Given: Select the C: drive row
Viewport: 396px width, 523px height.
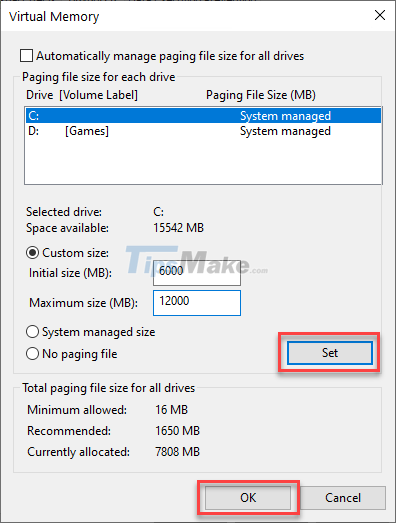Looking at the screenshot, I should coord(203,116).
